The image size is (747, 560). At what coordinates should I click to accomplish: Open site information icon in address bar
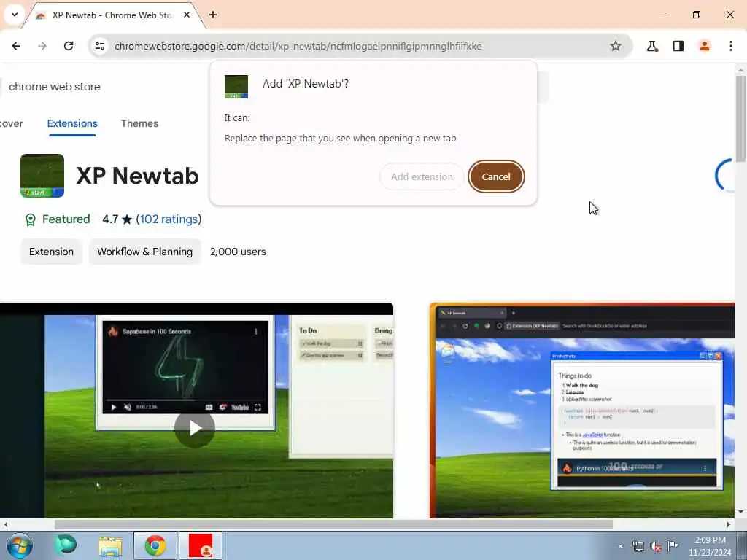tap(100, 46)
